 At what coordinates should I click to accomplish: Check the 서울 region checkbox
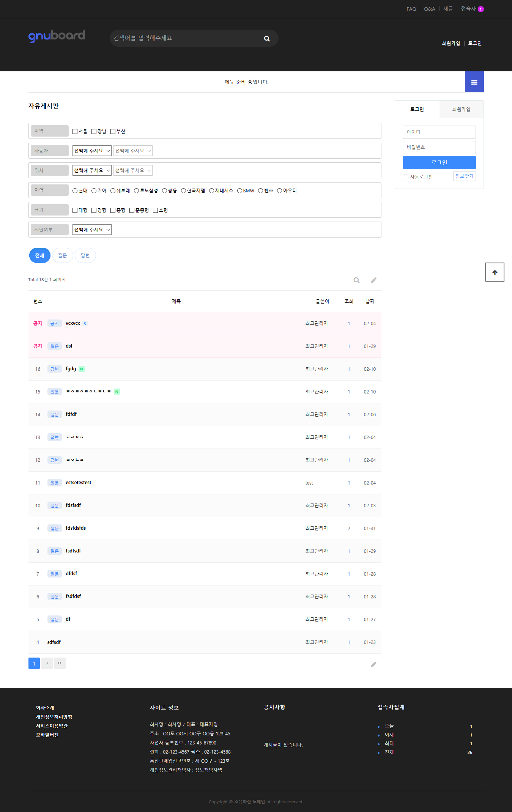[x=75, y=132]
